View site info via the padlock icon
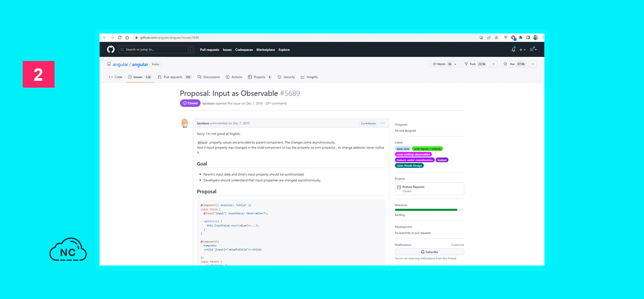 click(136, 37)
